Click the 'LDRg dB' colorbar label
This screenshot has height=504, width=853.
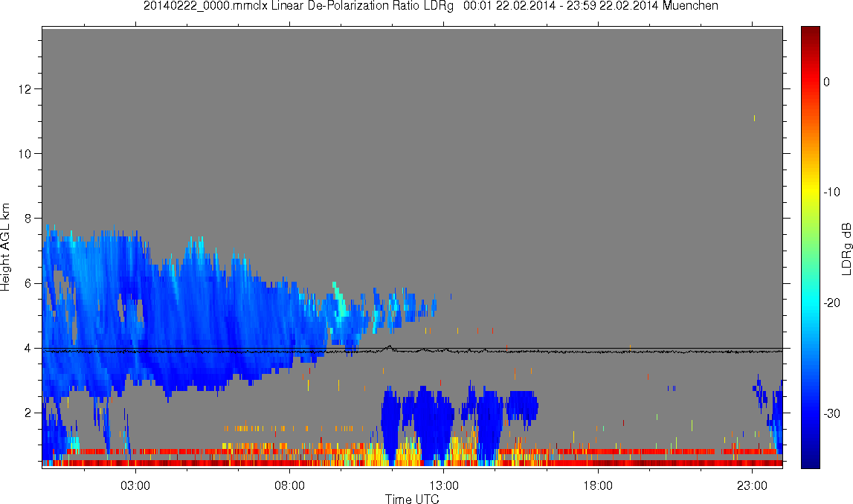pos(846,249)
